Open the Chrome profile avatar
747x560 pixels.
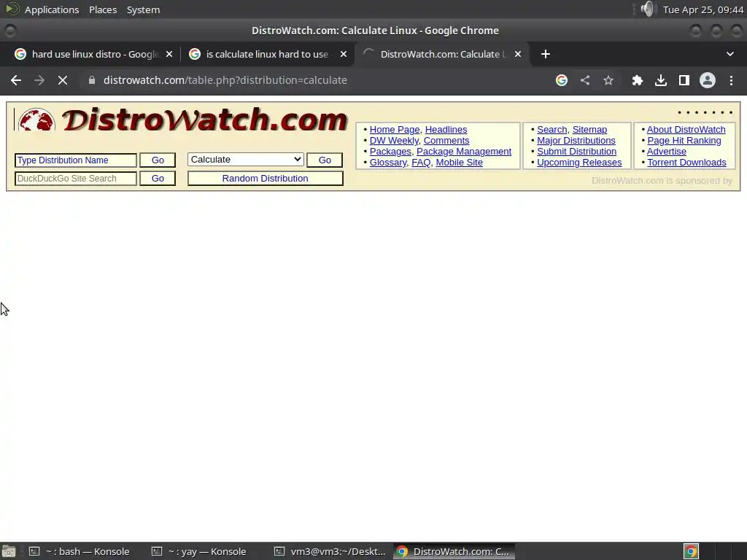(708, 80)
